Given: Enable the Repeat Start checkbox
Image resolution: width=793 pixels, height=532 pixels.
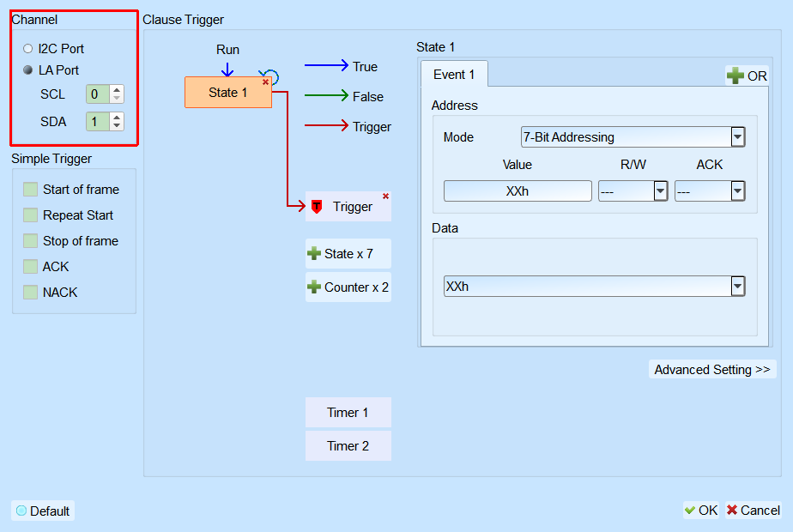Looking at the screenshot, I should pos(30,215).
